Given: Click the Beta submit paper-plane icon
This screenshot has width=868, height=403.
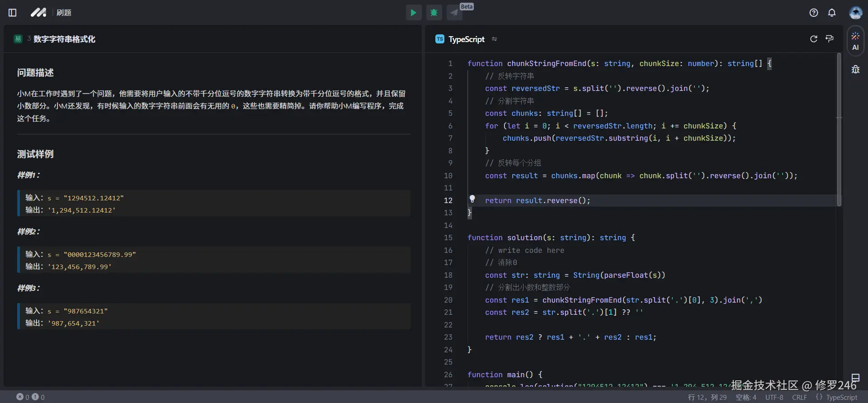Looking at the screenshot, I should point(454,13).
